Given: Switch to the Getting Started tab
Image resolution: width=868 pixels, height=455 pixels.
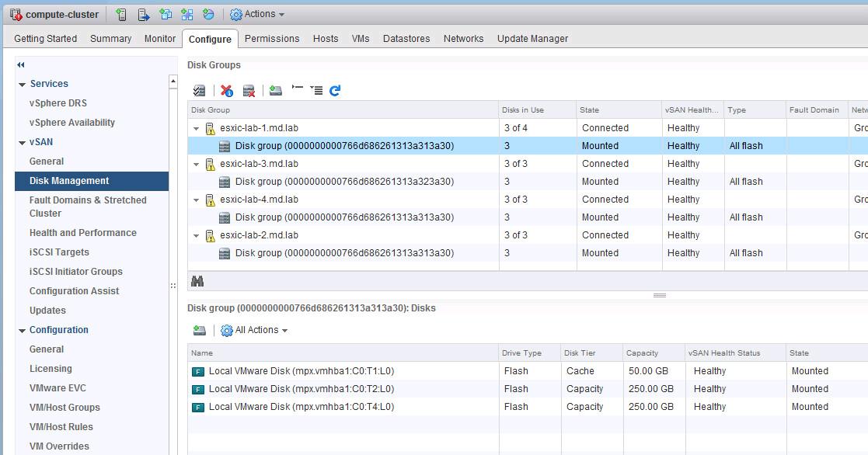Looking at the screenshot, I should tap(45, 39).
